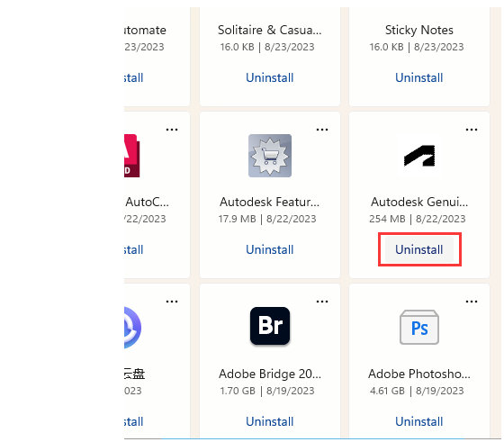Click Sticky Notes 16.0 KB size details
This screenshot has height=442, width=504.
[x=417, y=47]
